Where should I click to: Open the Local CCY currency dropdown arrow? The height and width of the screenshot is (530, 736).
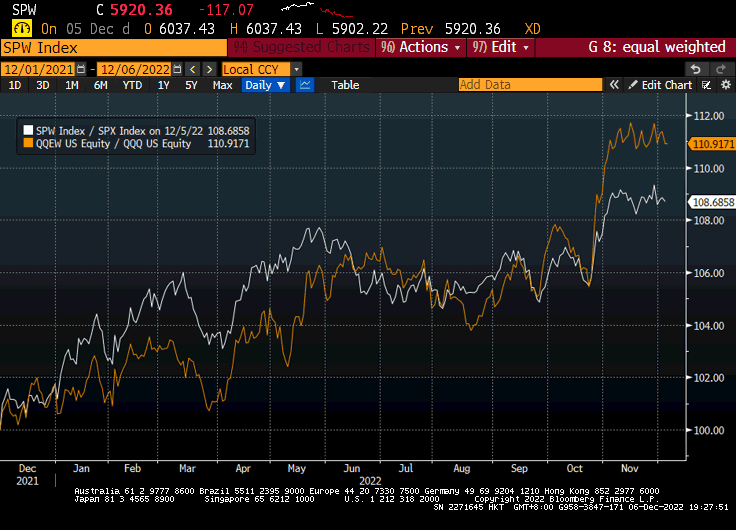click(296, 69)
